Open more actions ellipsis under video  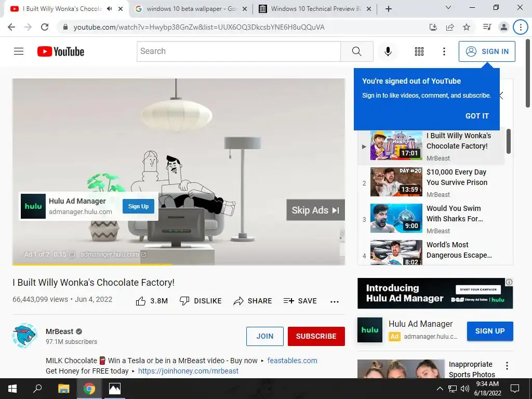pyautogui.click(x=335, y=302)
